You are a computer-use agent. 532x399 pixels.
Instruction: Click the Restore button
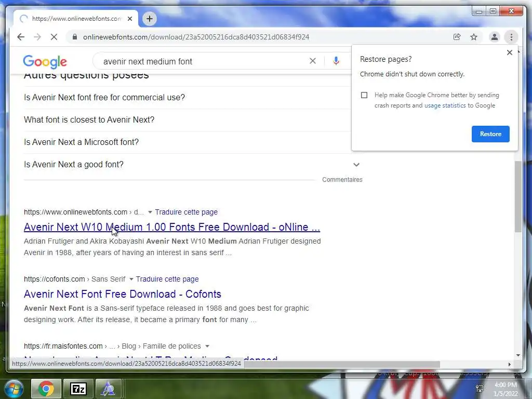(x=490, y=134)
